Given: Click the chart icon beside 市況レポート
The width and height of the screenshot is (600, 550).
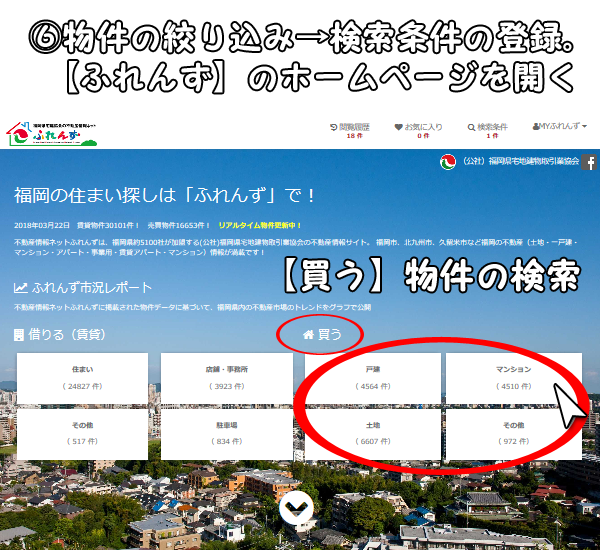Looking at the screenshot, I should tap(21, 288).
